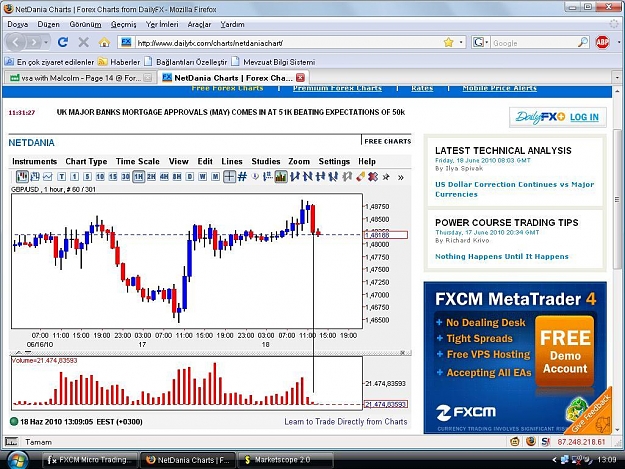Click the eraser tool icon
Viewport: 625px width, 469px height.
pyautogui.click(x=360, y=177)
